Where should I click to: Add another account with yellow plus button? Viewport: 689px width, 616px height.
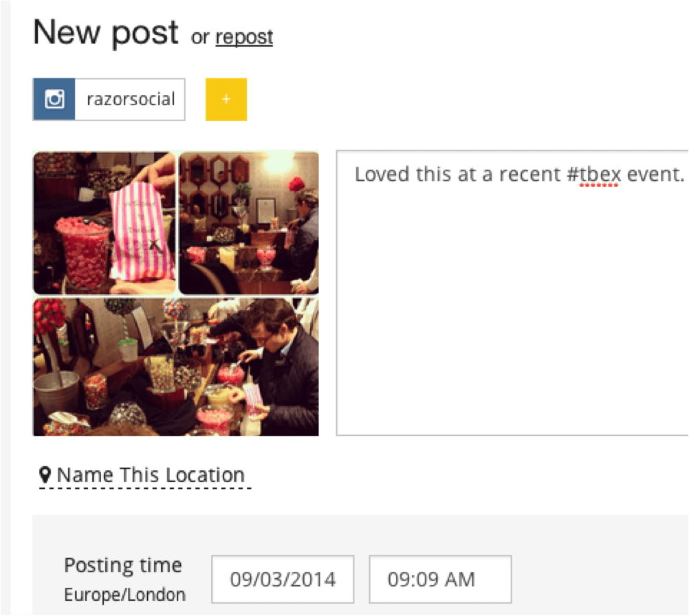click(226, 99)
